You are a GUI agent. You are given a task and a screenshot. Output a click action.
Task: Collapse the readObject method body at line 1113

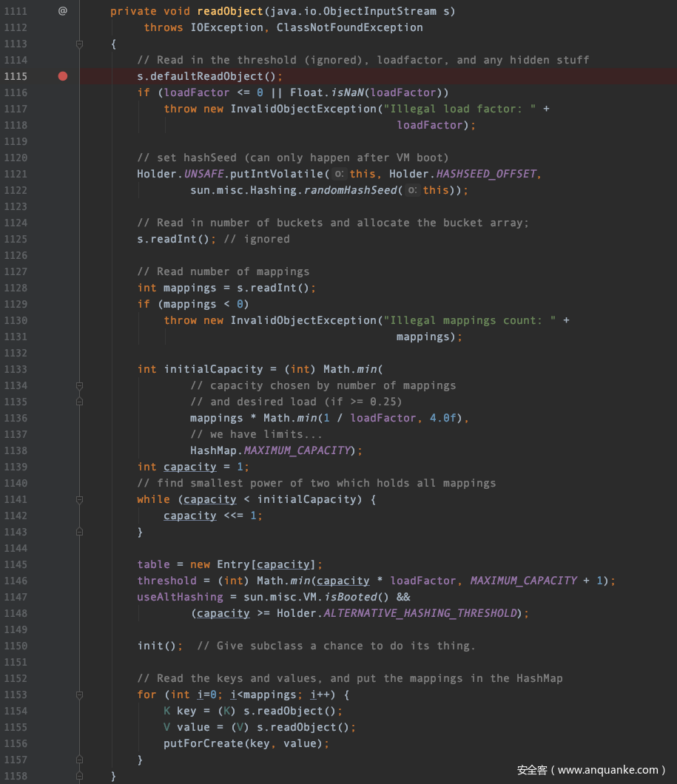pyautogui.click(x=79, y=44)
